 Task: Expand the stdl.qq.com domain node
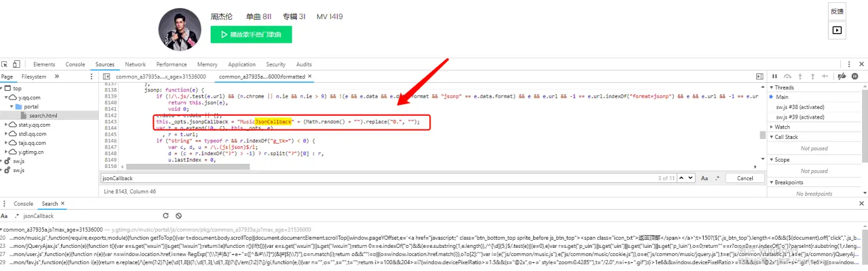(7, 134)
